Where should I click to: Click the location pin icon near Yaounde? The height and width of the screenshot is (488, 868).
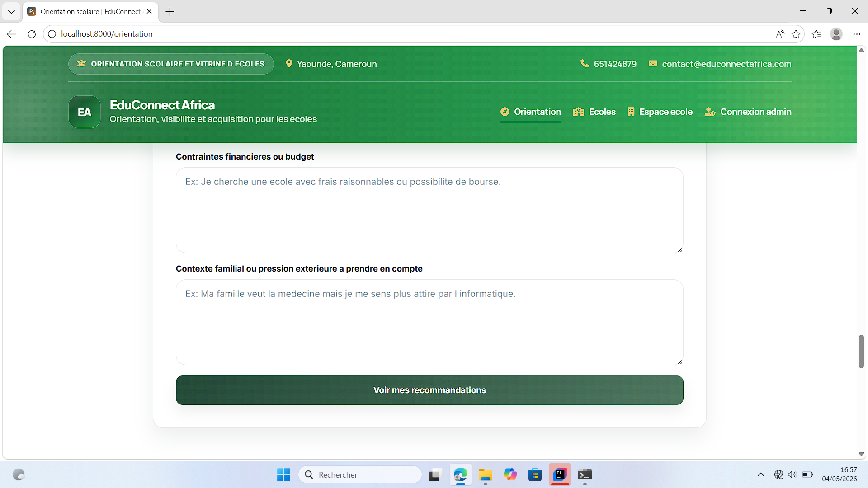tap(289, 64)
